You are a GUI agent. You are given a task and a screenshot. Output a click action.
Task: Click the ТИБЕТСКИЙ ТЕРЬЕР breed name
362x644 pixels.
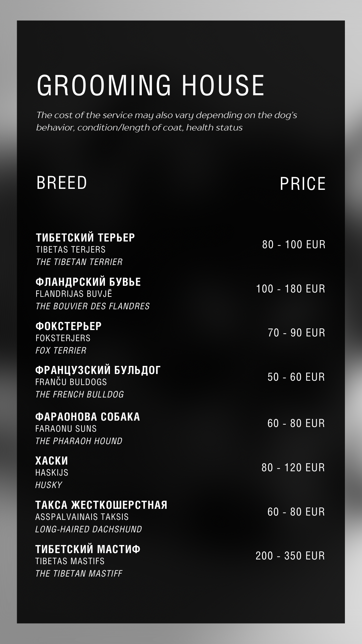tap(85, 237)
